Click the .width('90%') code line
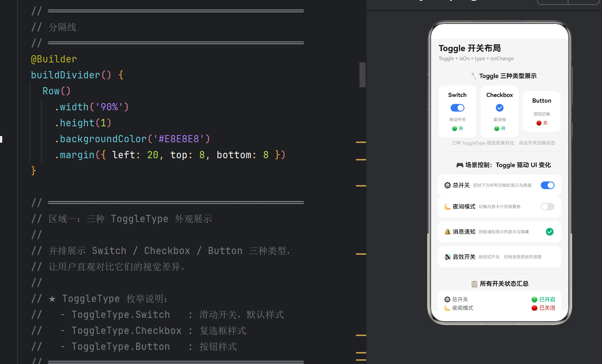602x364 pixels. coord(92,107)
